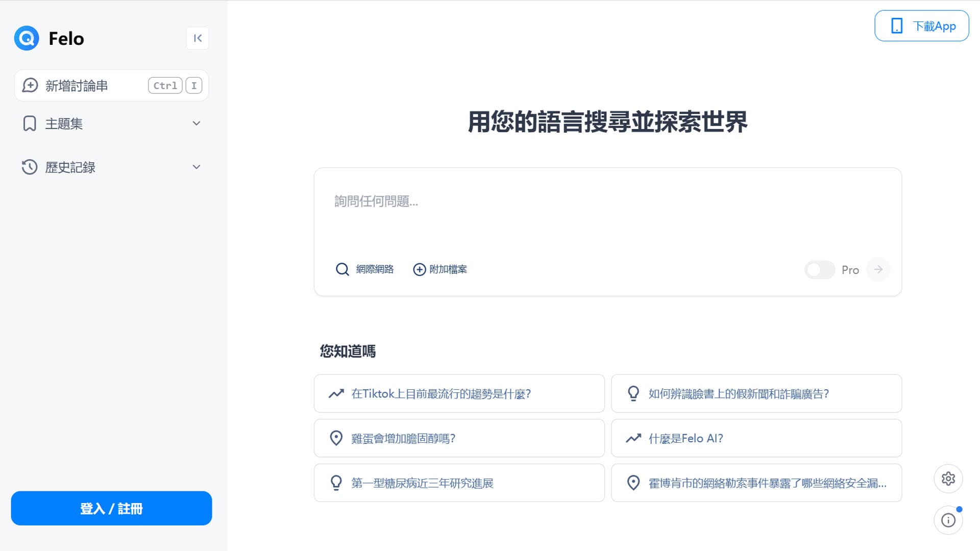Click trend icon on TikTok suggestion
The width and height of the screenshot is (980, 551).
[336, 394]
